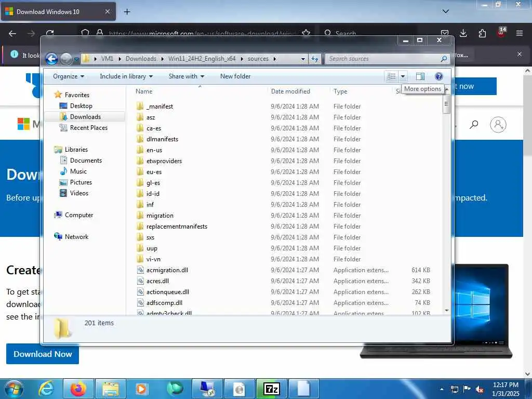532x399 pixels.
Task: Sort by Type column header
Action: 340,91
